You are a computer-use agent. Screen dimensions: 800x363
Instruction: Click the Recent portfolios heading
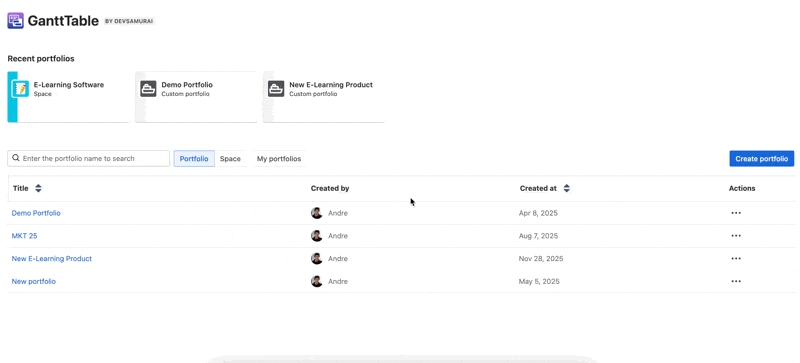click(41, 59)
